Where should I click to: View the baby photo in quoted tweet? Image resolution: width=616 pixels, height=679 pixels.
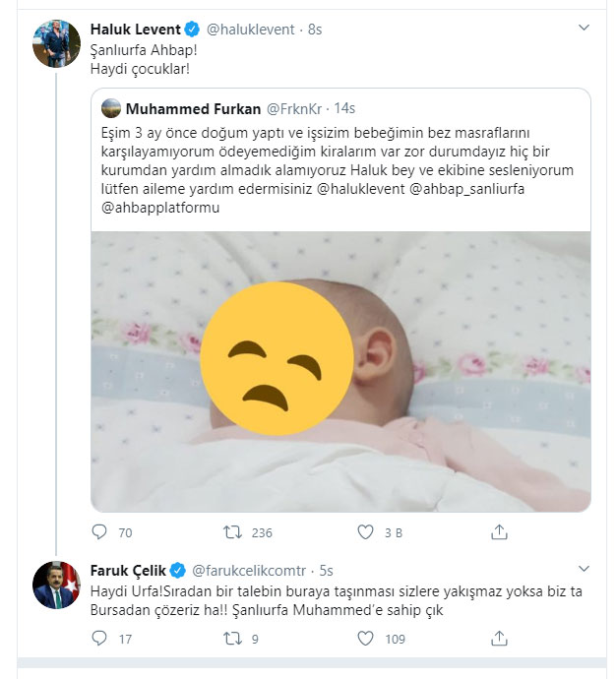point(340,371)
